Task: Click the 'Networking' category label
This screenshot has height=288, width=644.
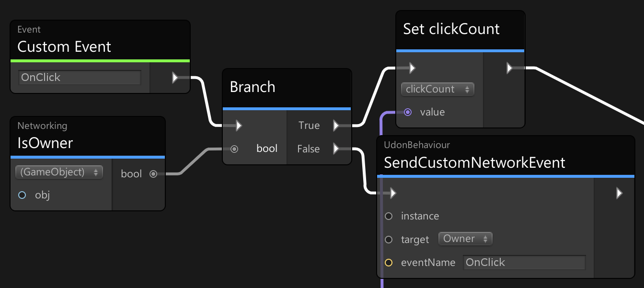Action: (x=42, y=126)
